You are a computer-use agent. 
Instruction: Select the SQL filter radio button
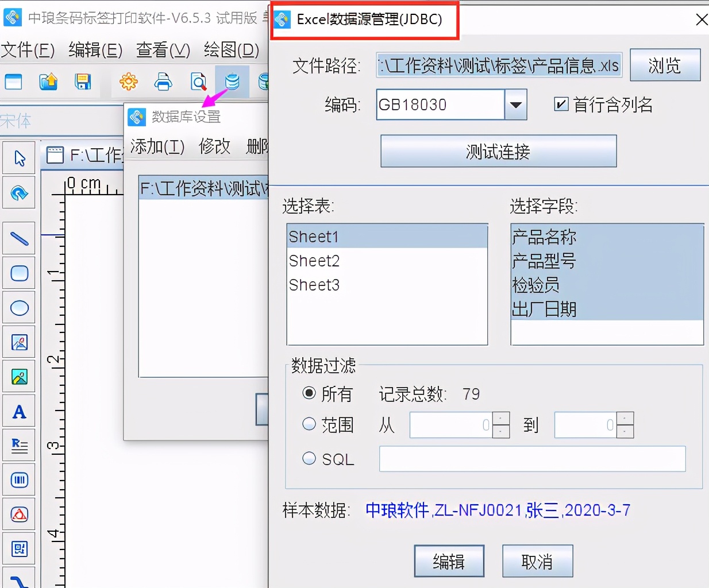(309, 458)
